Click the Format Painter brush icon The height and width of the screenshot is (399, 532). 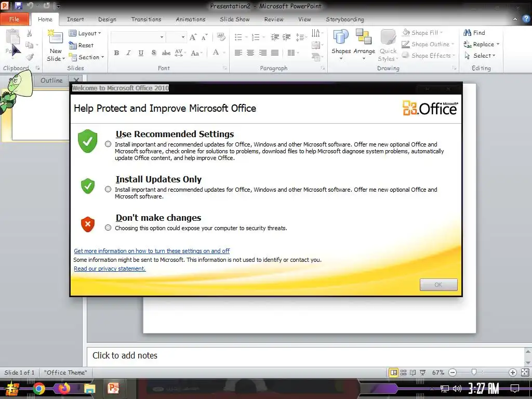(x=30, y=57)
